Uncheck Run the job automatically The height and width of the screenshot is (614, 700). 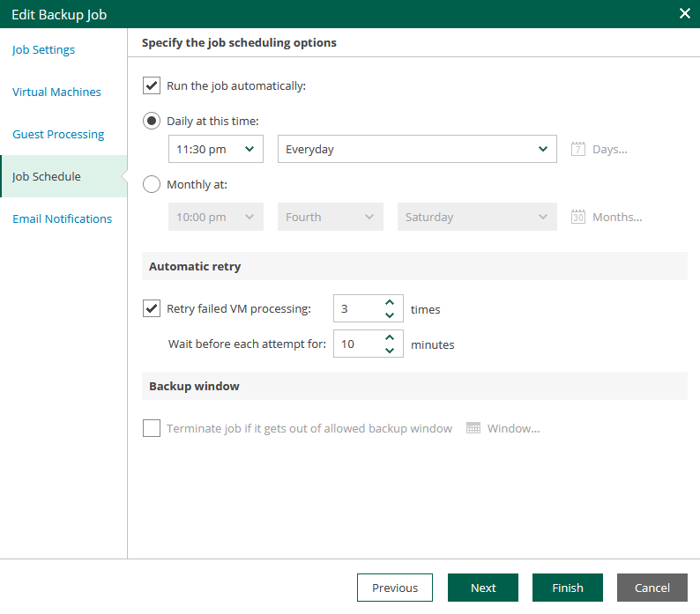point(152,85)
